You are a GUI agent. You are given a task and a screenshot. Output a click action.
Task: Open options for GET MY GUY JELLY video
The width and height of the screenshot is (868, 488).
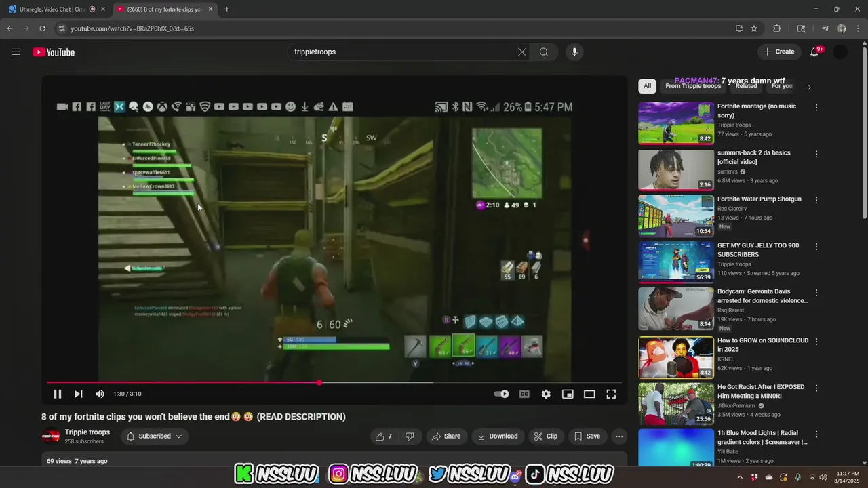pyautogui.click(x=816, y=247)
